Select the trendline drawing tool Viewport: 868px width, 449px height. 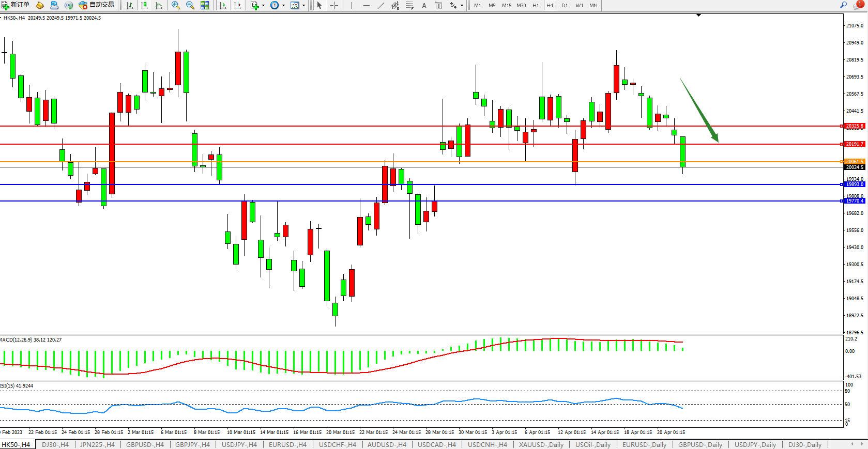coord(380,5)
